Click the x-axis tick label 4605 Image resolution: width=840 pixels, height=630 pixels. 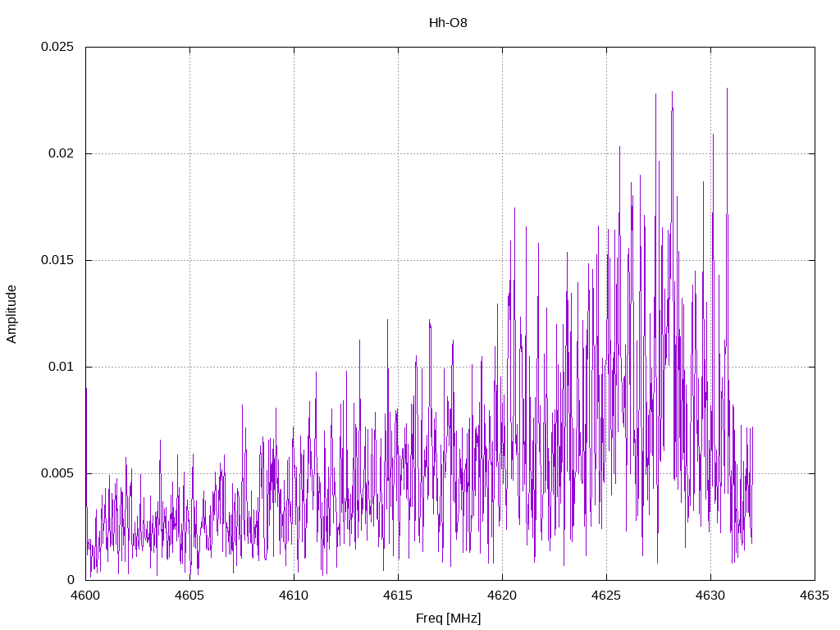coord(189,596)
